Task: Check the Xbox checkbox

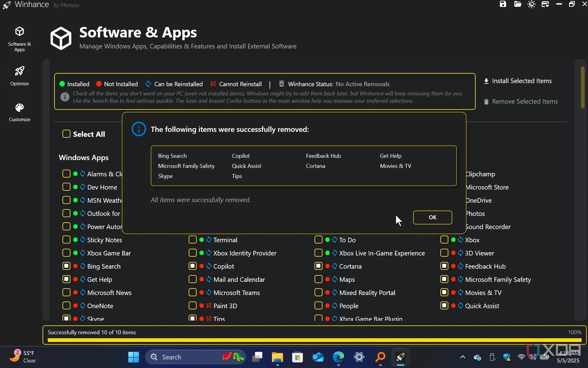Action: pyautogui.click(x=444, y=240)
